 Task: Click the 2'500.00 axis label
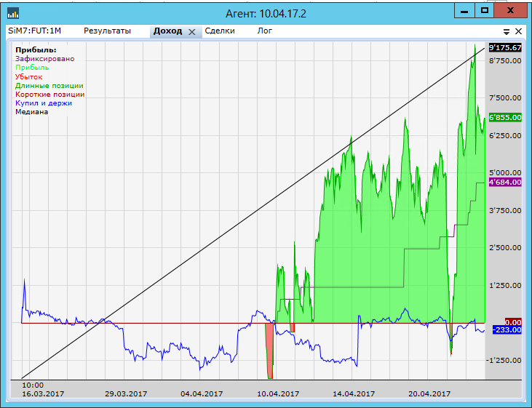(505, 248)
